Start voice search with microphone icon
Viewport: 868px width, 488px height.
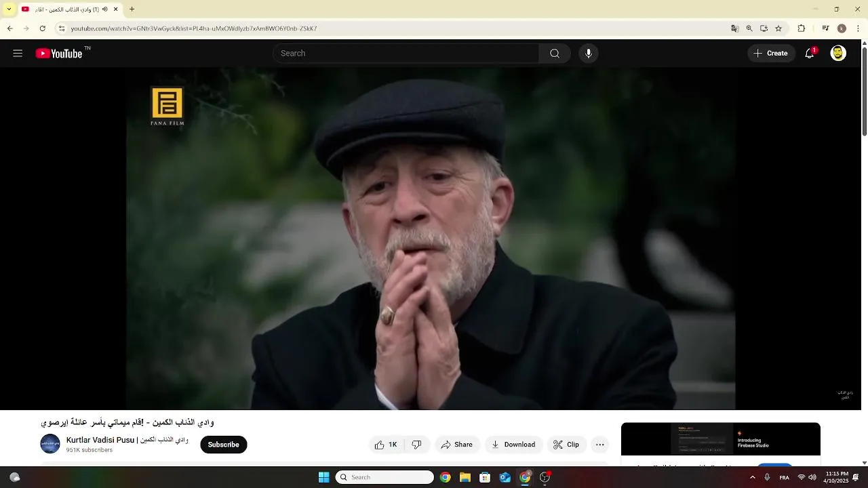(x=589, y=54)
